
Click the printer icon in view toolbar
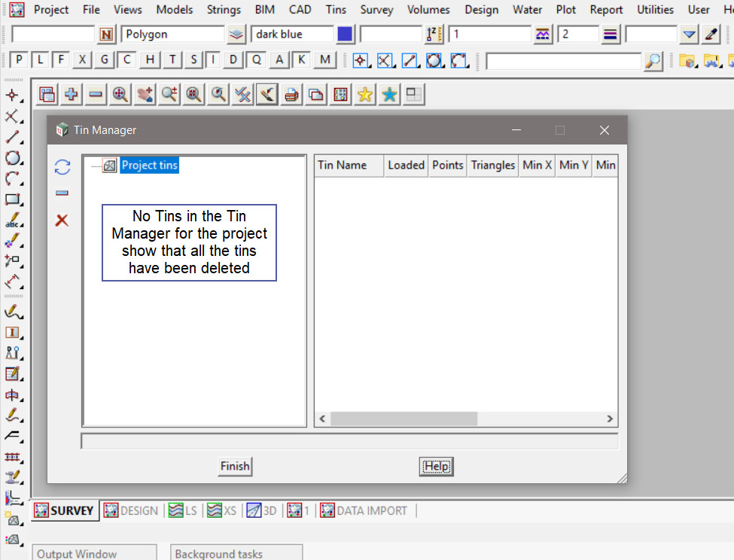[292, 94]
